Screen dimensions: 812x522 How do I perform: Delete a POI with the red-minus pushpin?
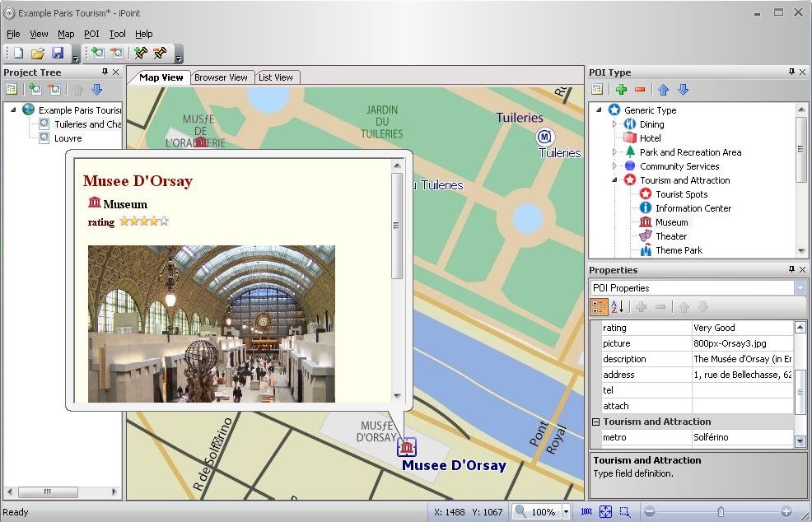click(160, 53)
